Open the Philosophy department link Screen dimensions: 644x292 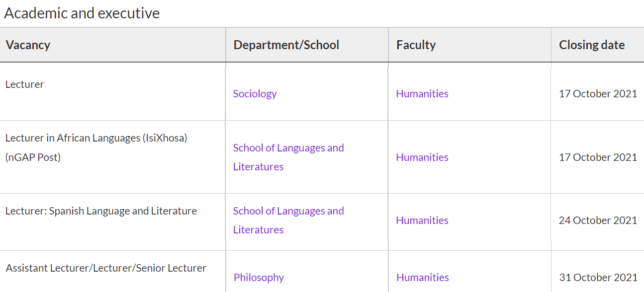259,277
